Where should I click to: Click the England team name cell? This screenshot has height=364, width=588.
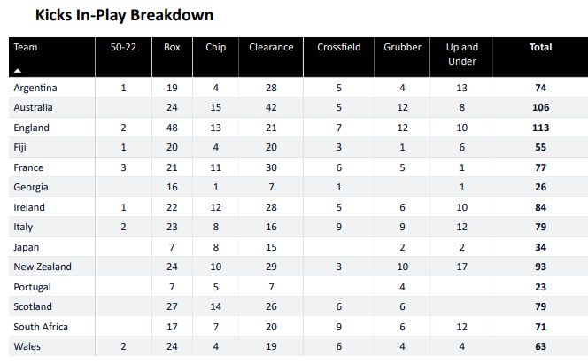(x=32, y=128)
